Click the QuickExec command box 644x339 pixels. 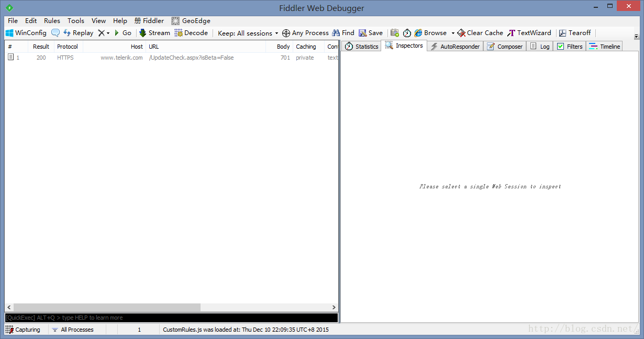pos(171,318)
